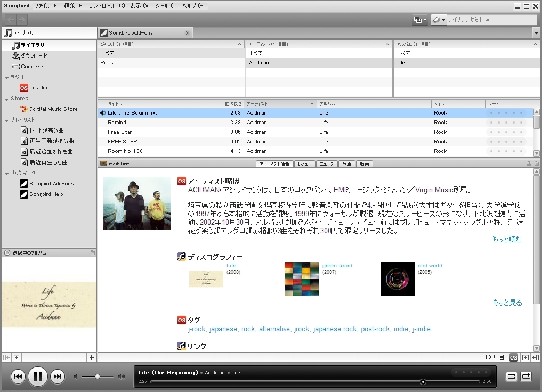This screenshot has height=392, width=542.
Task: Open the Tools menu in menu bar
Action: tap(166, 6)
